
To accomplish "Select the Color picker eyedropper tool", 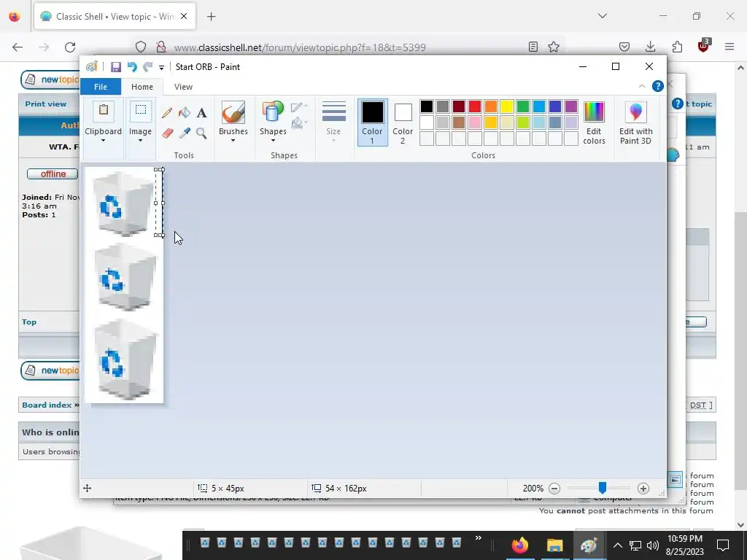I will pyautogui.click(x=185, y=133).
